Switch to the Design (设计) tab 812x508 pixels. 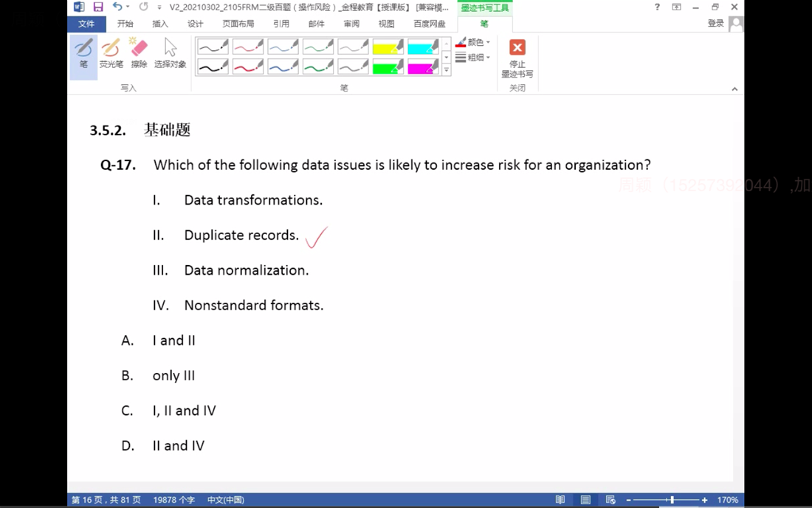coord(195,24)
